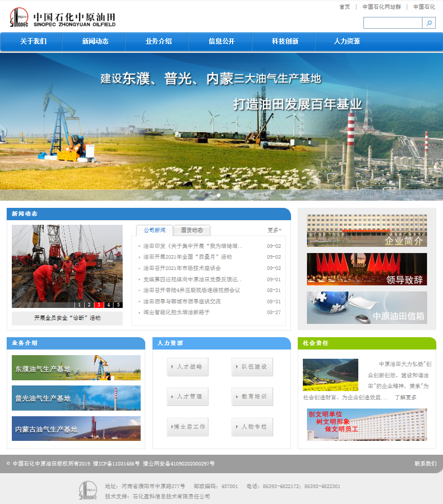Screen dimensions: 443x504
Task: Open the 中原油田信箱 banner
Action: pos(367,307)
